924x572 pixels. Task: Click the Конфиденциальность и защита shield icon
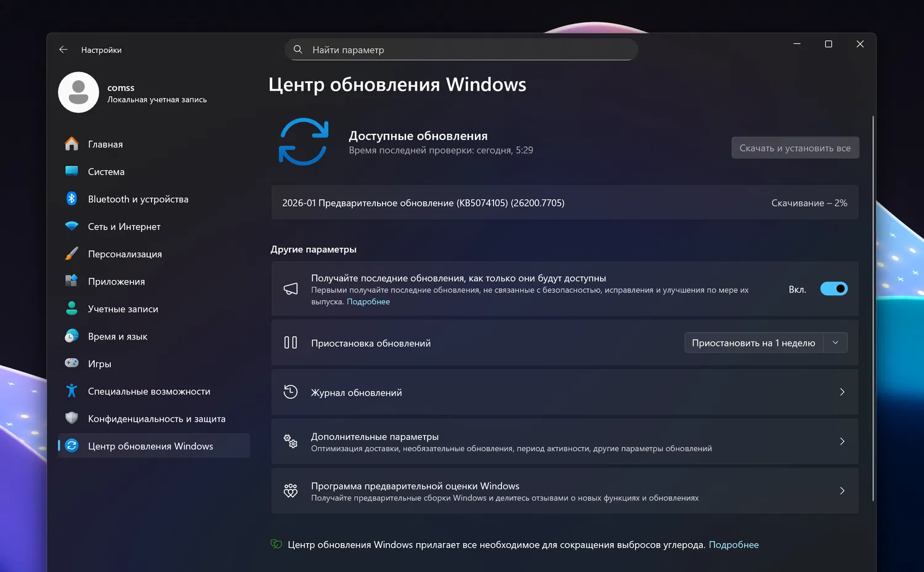[x=71, y=418]
